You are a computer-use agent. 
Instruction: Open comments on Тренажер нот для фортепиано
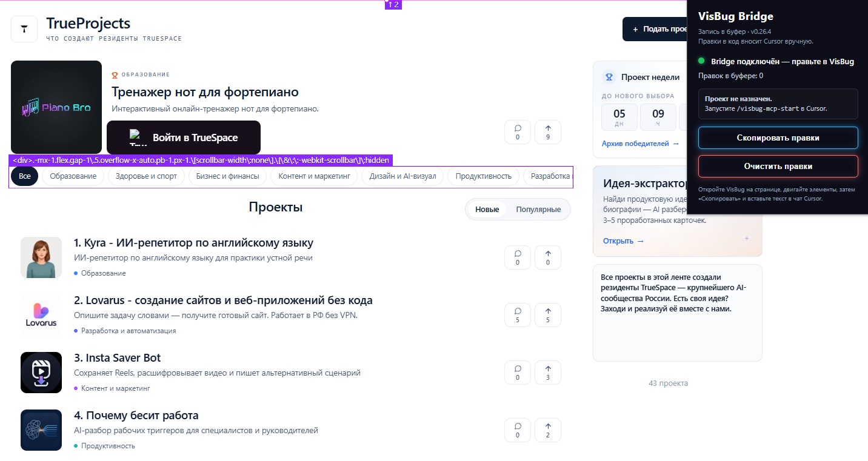click(518, 132)
